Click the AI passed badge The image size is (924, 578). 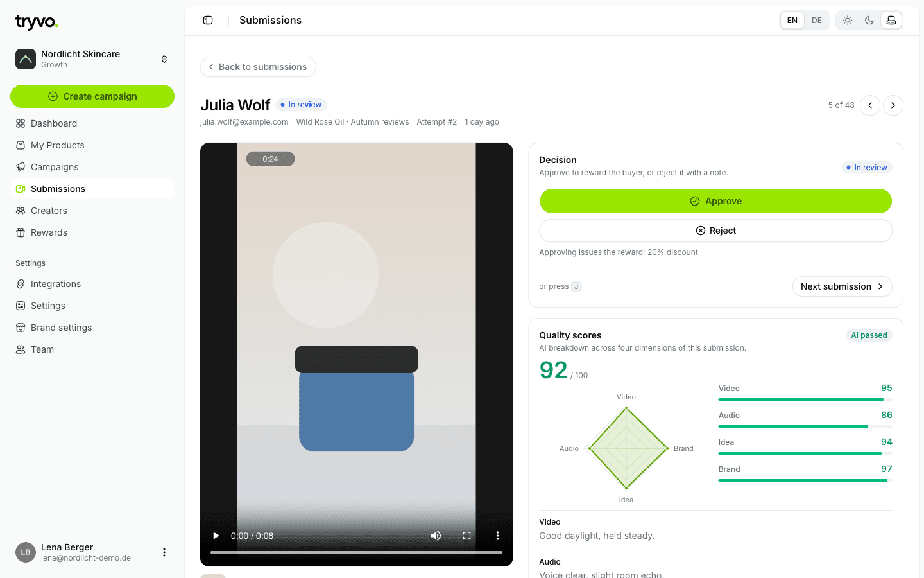coord(869,335)
